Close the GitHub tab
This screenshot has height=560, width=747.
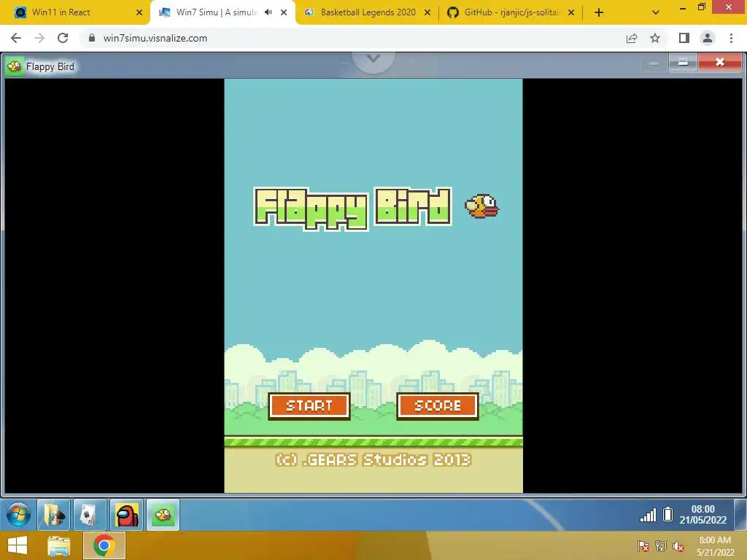[571, 12]
